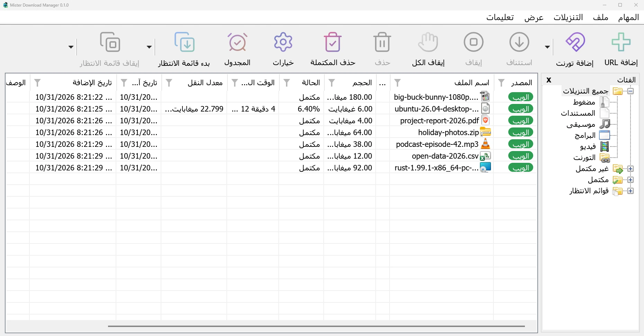Collapse the All Downloads (جميع التنزيلات) tree node

[x=630, y=91]
